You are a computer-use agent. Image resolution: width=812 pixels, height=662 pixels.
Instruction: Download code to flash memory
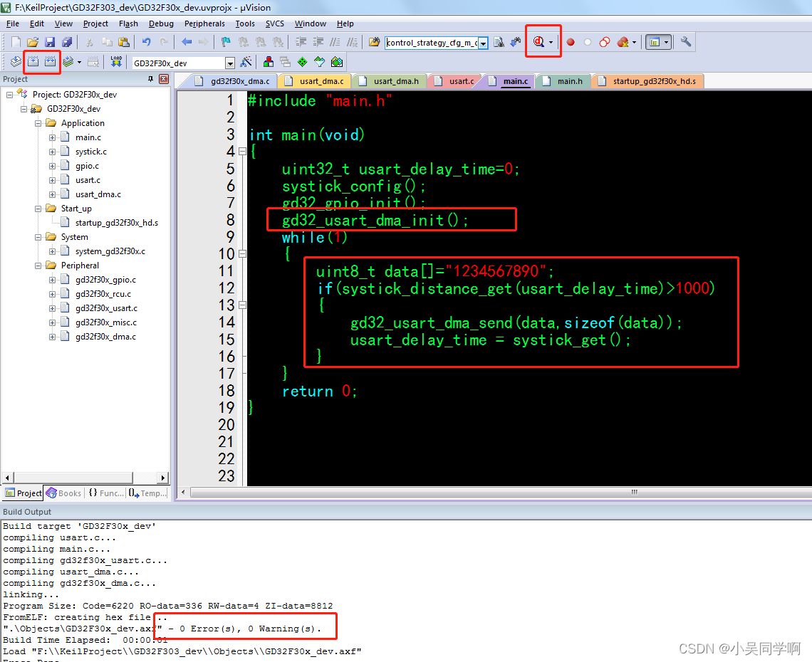pos(115,63)
